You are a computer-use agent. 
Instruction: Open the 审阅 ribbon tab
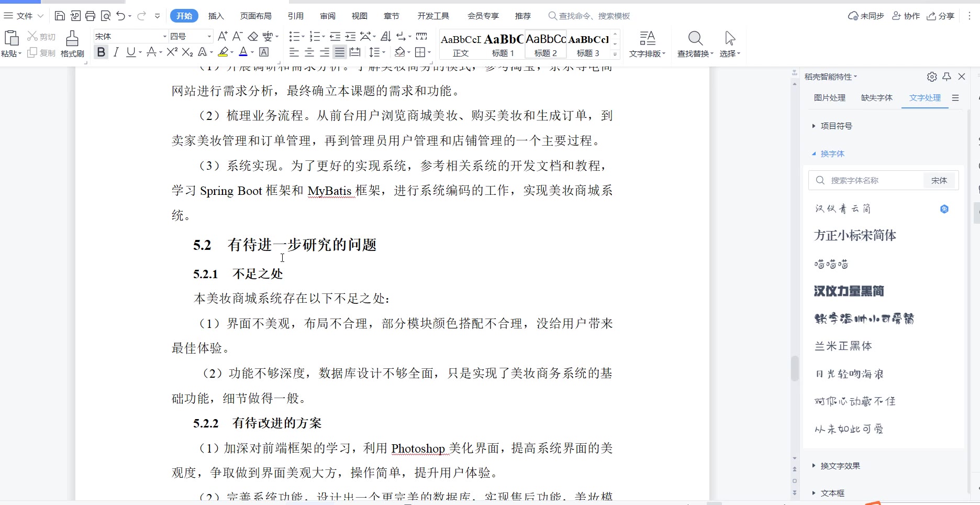pyautogui.click(x=328, y=16)
